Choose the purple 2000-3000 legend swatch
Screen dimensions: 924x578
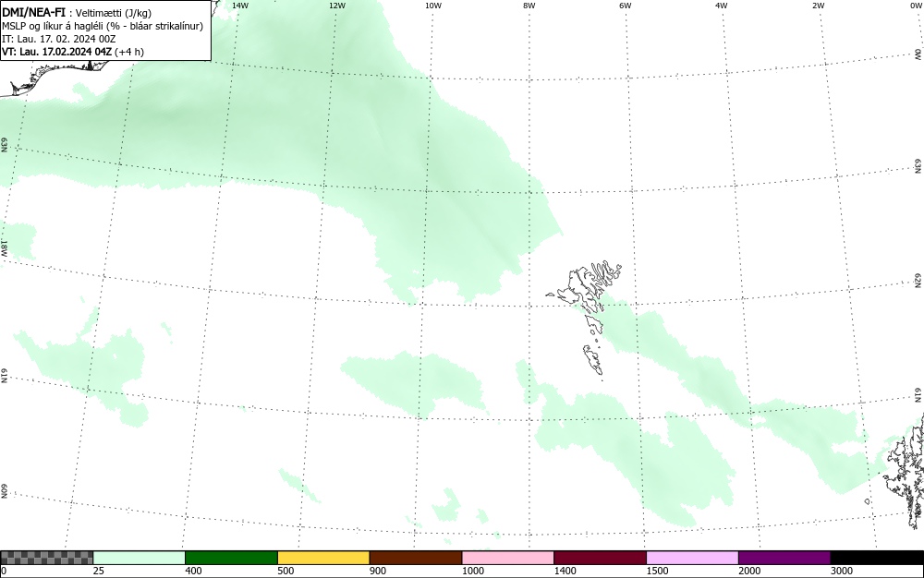(784, 558)
